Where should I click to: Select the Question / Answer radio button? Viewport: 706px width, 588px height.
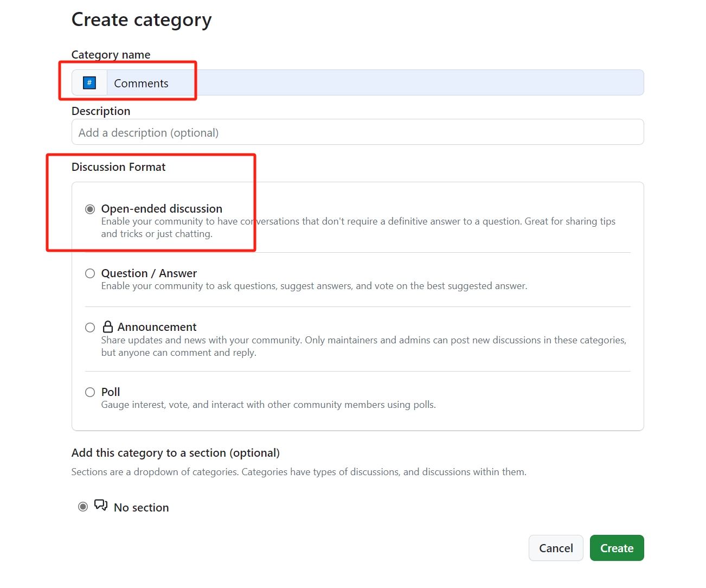tap(90, 273)
